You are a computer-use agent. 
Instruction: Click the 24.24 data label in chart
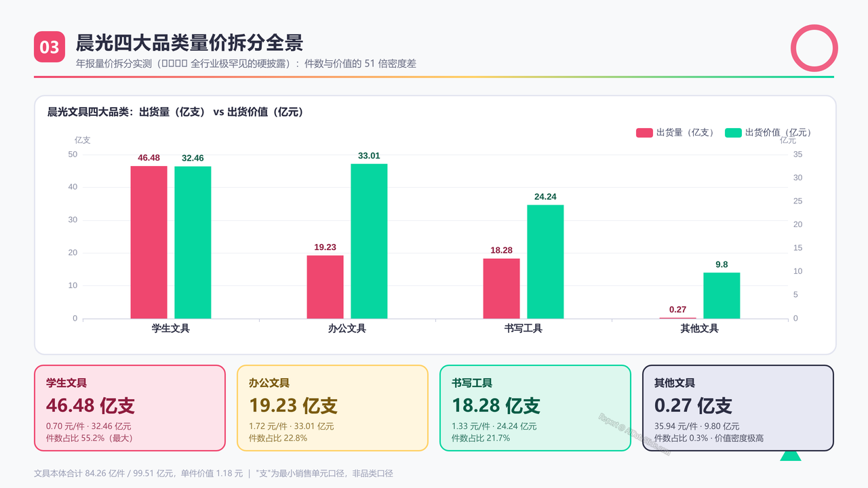pyautogui.click(x=545, y=197)
